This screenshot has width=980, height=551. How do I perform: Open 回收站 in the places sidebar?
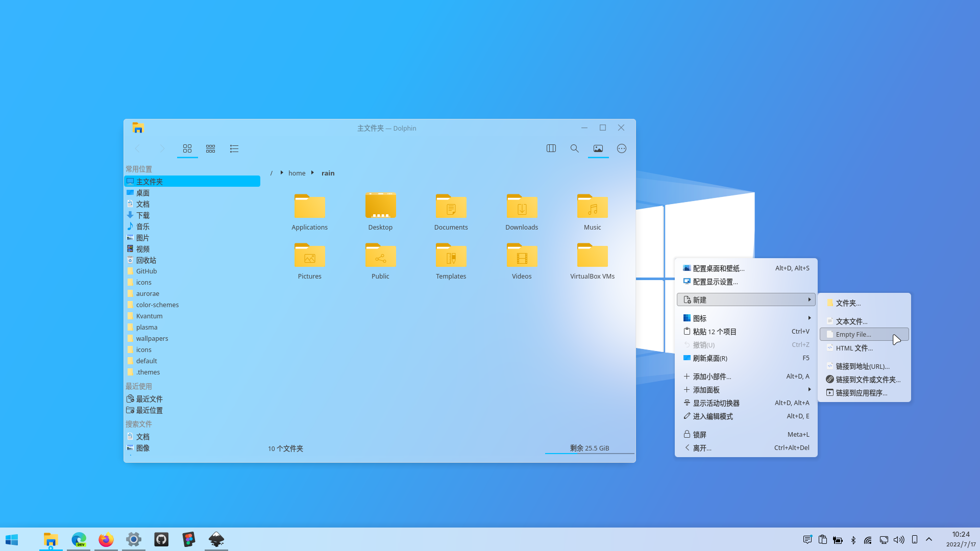pos(192,260)
